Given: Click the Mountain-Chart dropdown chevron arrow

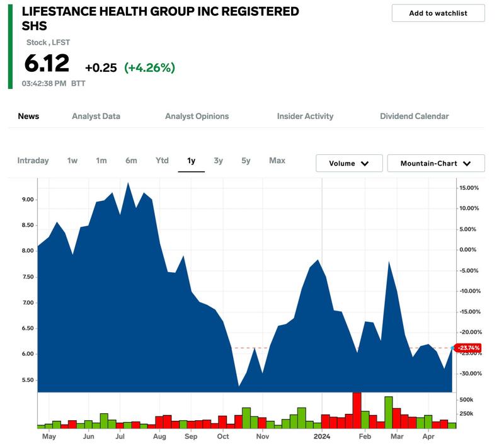Looking at the screenshot, I should 467,164.
